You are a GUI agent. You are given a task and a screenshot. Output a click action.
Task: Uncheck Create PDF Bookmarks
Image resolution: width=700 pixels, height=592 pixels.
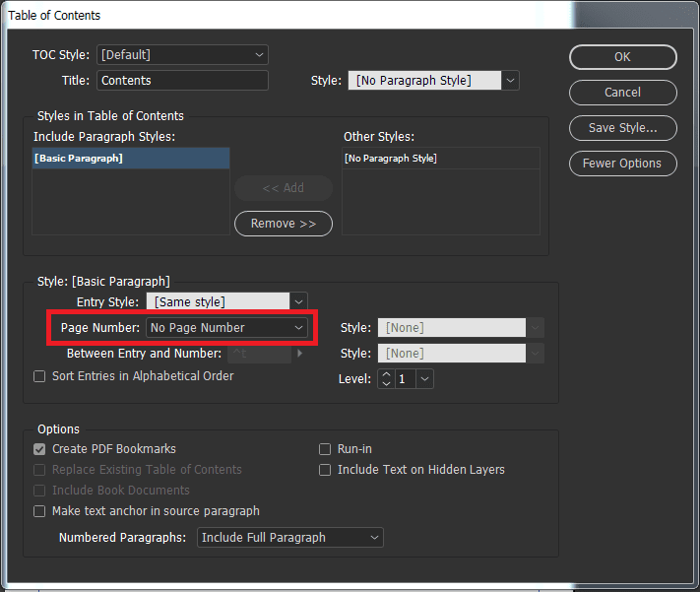pos(39,449)
